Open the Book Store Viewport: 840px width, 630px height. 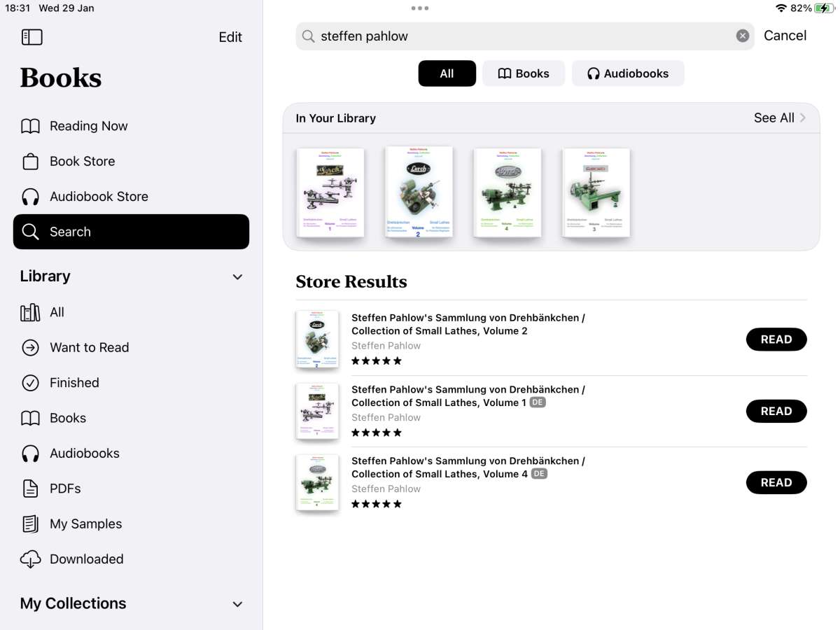point(131,161)
